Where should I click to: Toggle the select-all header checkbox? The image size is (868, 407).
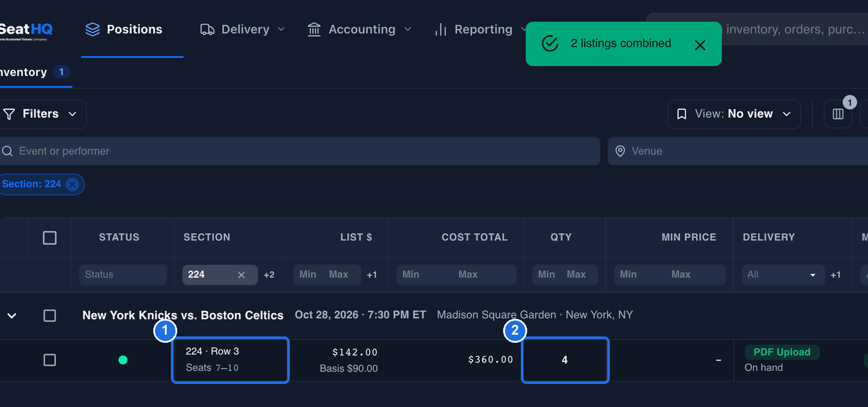pyautogui.click(x=49, y=238)
